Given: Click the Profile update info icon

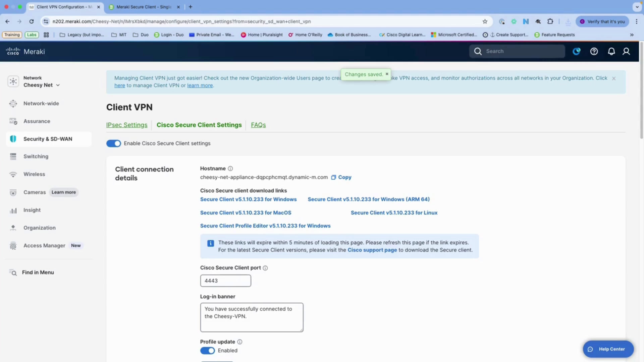Looking at the screenshot, I should coord(240,342).
